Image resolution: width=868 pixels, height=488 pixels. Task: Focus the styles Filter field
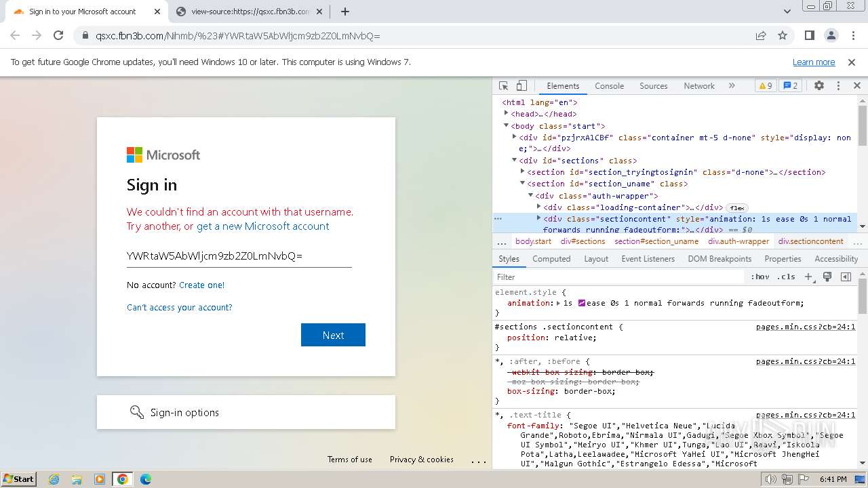(x=619, y=277)
